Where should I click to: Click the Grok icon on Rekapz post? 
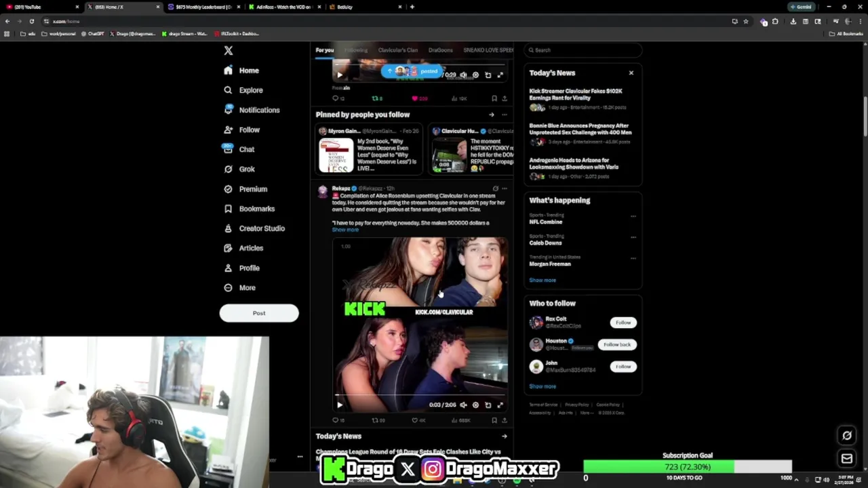coord(496,188)
